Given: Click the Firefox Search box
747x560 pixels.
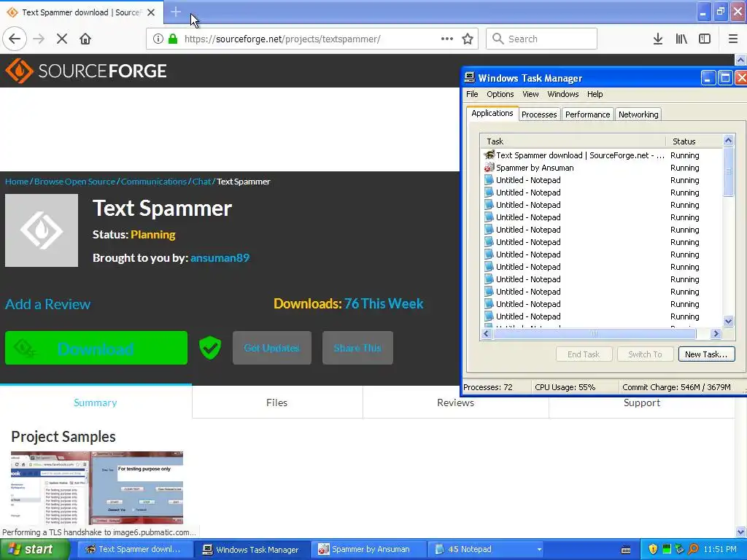Looking at the screenshot, I should (542, 39).
